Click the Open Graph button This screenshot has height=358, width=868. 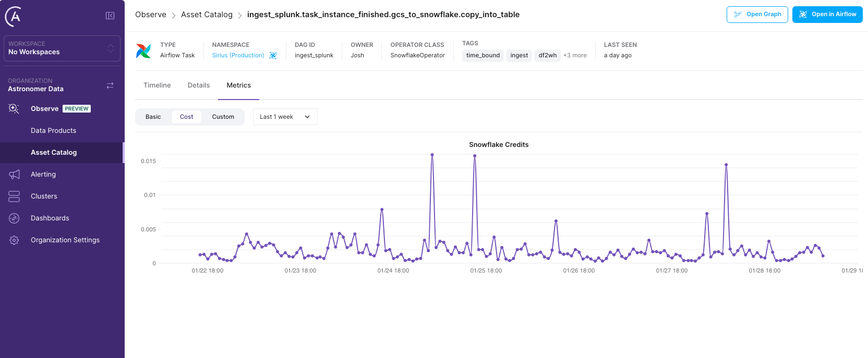point(757,15)
